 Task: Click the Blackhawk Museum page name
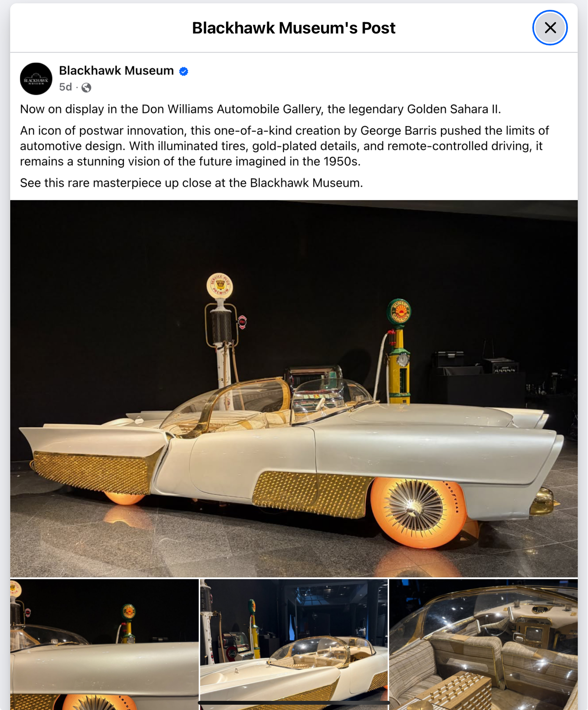click(x=116, y=71)
